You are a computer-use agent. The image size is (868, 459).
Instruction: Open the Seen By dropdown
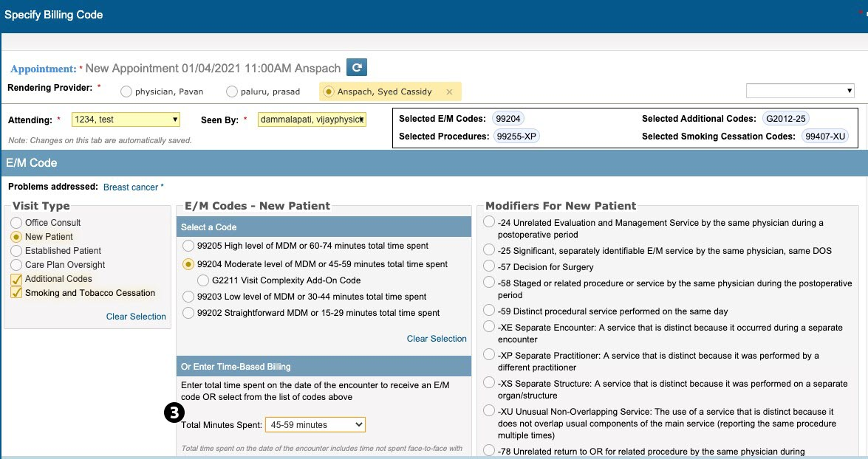312,120
